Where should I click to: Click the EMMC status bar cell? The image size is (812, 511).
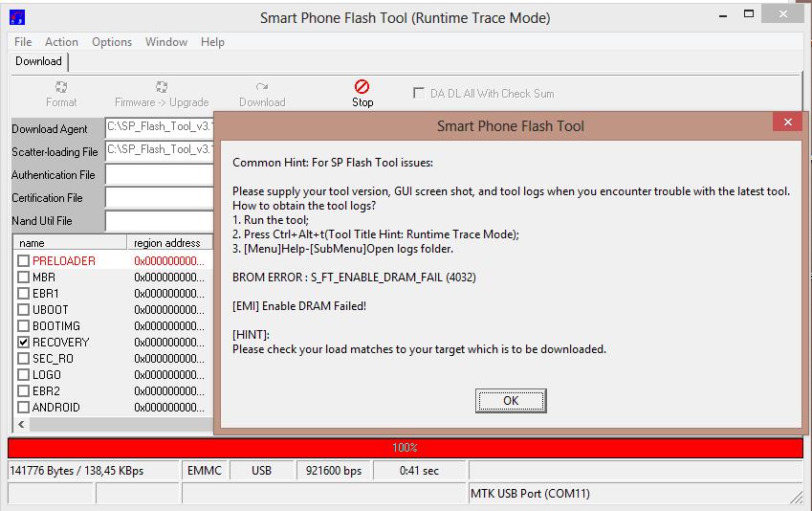[204, 471]
